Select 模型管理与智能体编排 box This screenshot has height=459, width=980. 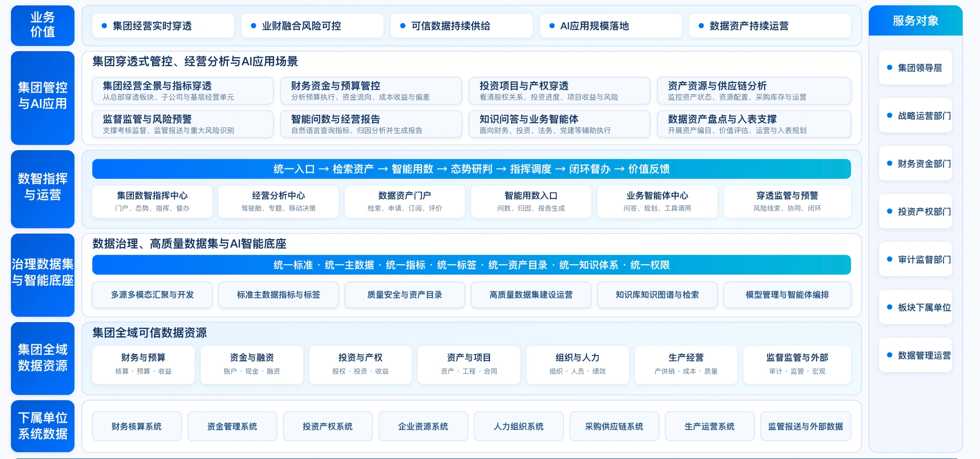coord(787,295)
